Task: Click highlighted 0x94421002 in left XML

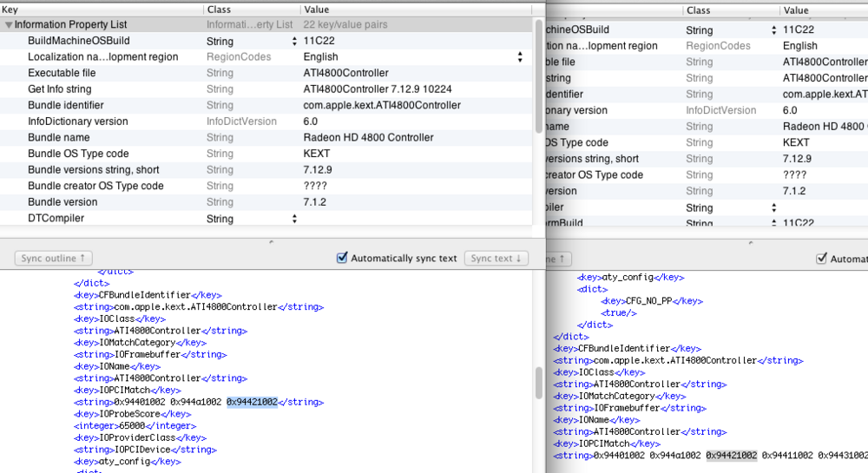Action: coord(252,402)
